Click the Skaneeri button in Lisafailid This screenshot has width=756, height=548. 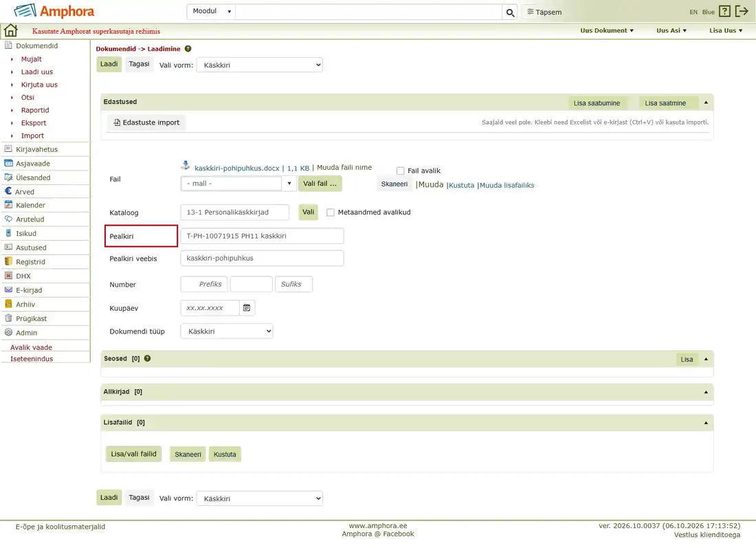coord(188,454)
